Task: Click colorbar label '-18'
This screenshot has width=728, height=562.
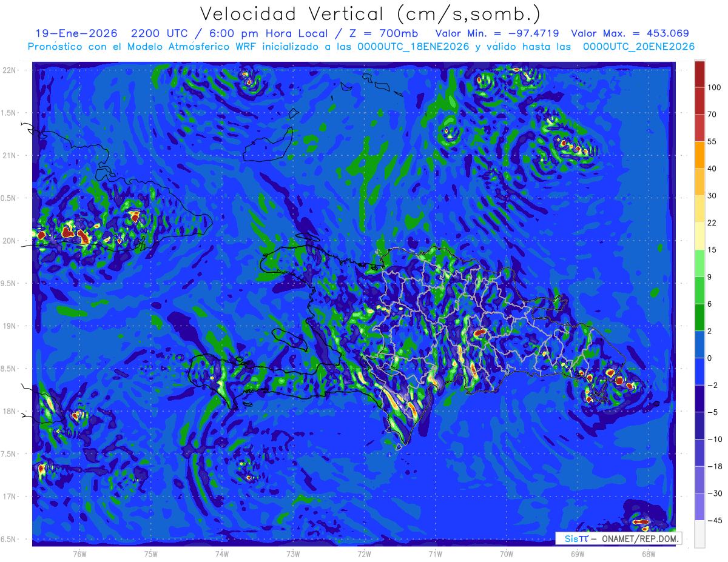Action: [714, 466]
